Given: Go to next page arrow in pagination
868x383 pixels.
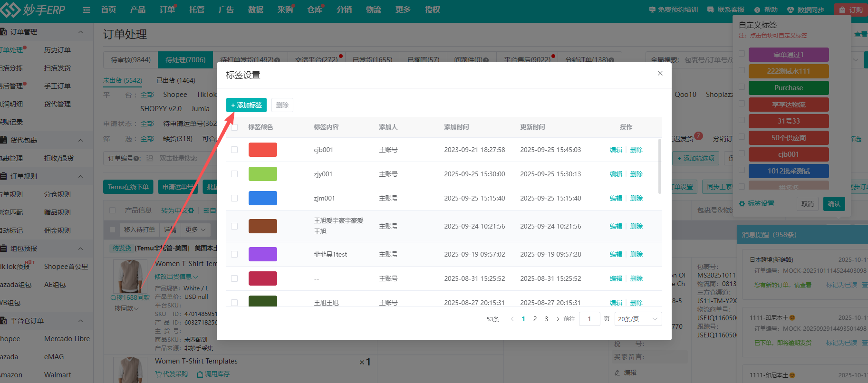Looking at the screenshot, I should click(558, 319).
